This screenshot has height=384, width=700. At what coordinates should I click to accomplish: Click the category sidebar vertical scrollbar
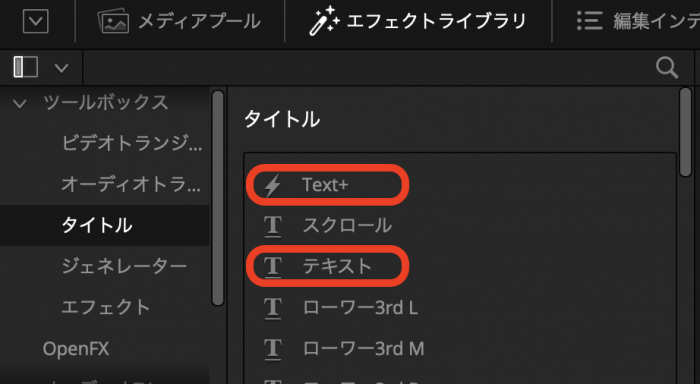pyautogui.click(x=218, y=198)
